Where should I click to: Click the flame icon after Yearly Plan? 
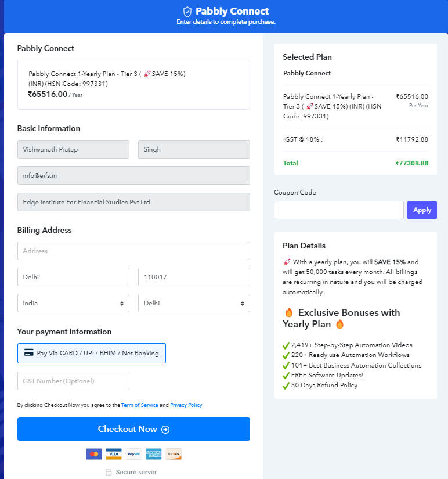click(339, 324)
